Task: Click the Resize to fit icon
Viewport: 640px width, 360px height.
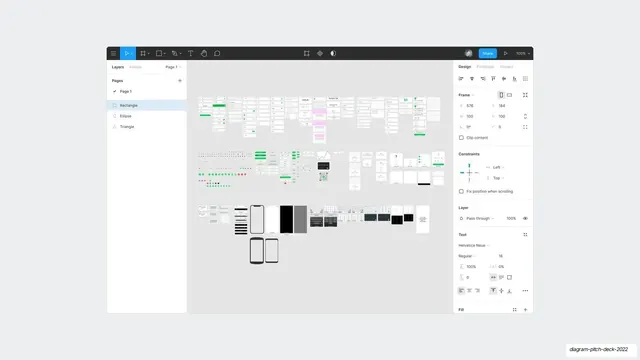Action: point(525,95)
